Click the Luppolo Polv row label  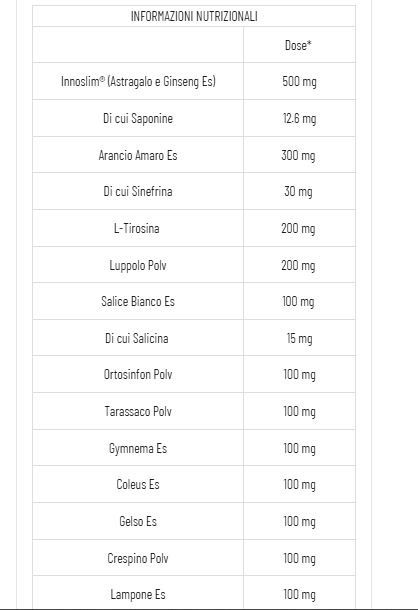[x=138, y=265]
